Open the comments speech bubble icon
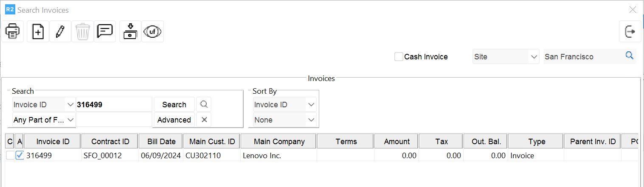Viewport: 644px width, 187px height. (x=104, y=32)
